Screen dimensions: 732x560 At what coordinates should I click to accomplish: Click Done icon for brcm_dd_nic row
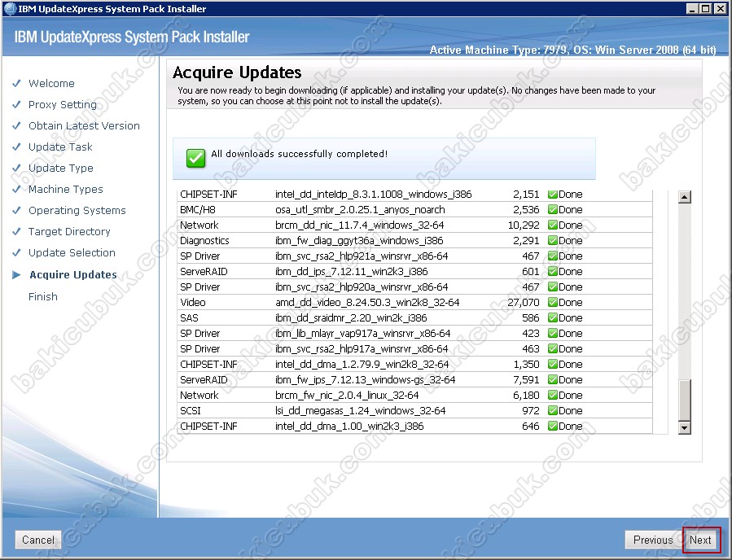click(x=553, y=225)
